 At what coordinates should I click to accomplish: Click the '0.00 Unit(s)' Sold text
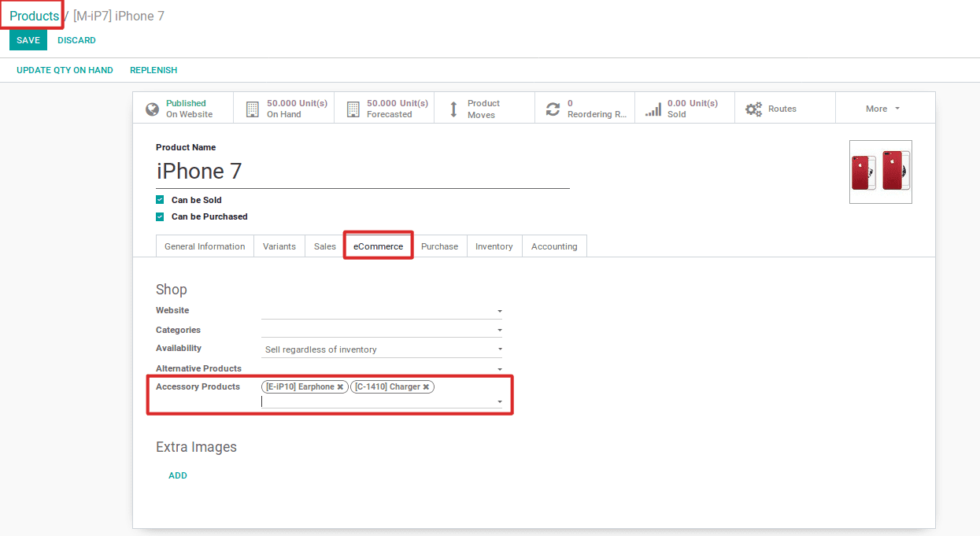(x=693, y=103)
